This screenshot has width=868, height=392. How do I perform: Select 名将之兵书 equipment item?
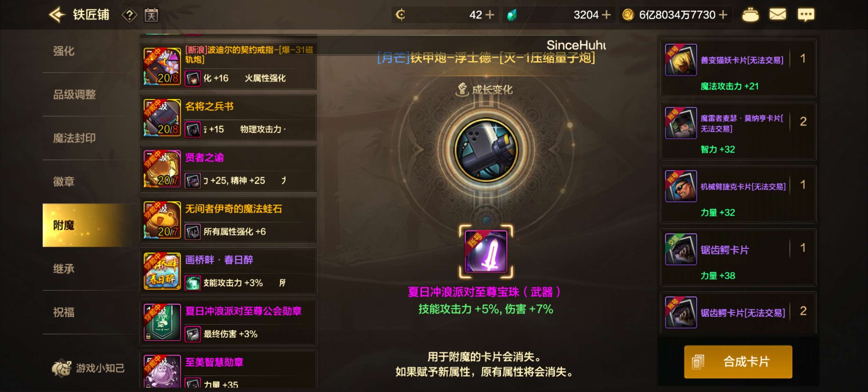(x=228, y=118)
